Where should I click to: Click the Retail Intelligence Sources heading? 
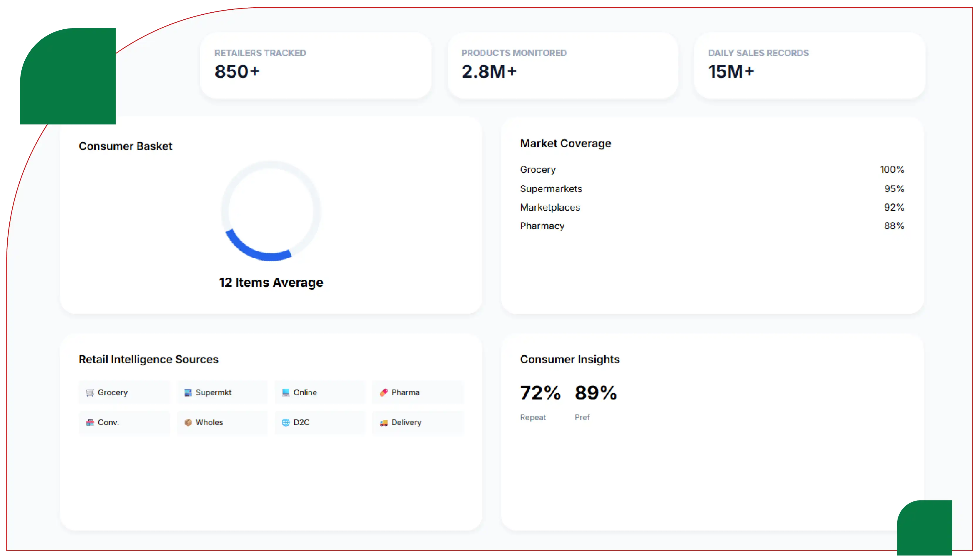tap(148, 360)
